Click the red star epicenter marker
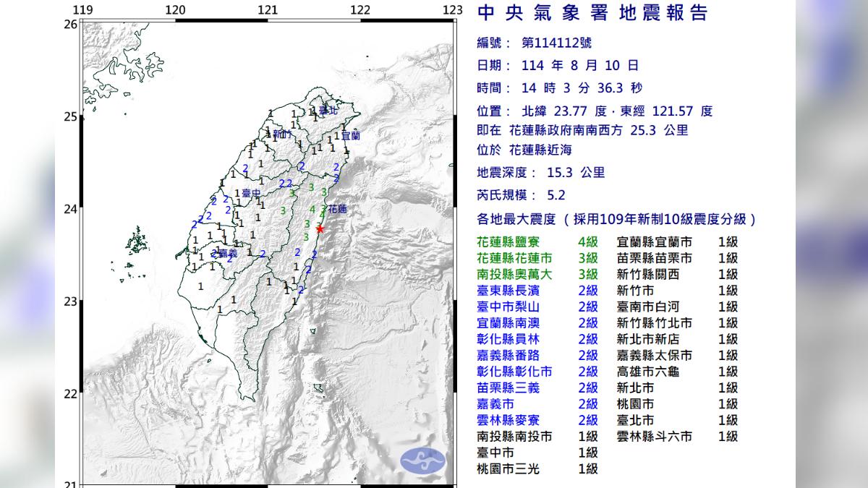The height and width of the screenshot is (488, 868). (320, 228)
